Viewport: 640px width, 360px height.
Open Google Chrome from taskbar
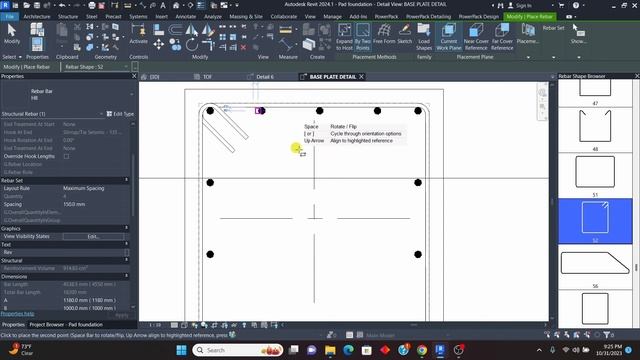(x=422, y=350)
